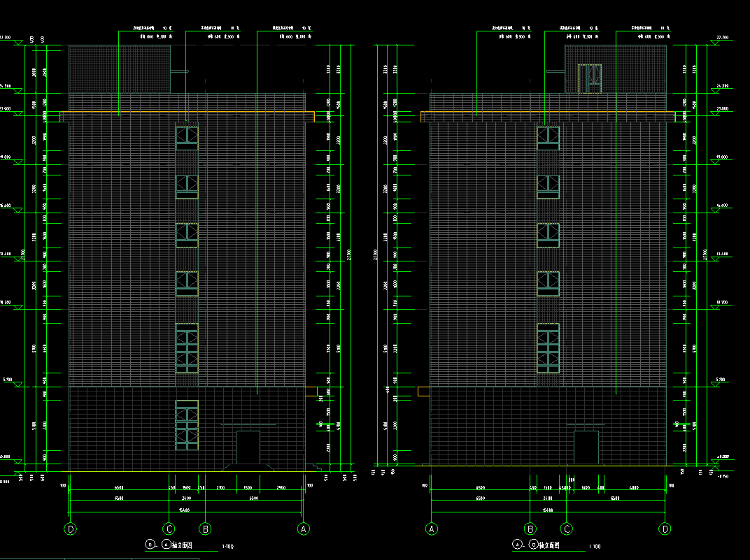Click grid bubble D under left elevation
The height and width of the screenshot is (560, 750).
click(x=71, y=529)
